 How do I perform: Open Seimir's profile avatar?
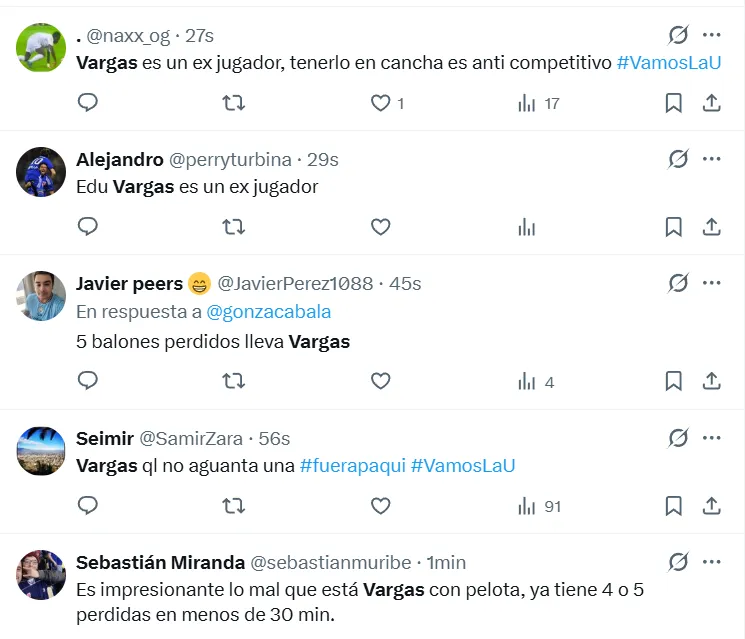pos(41,450)
